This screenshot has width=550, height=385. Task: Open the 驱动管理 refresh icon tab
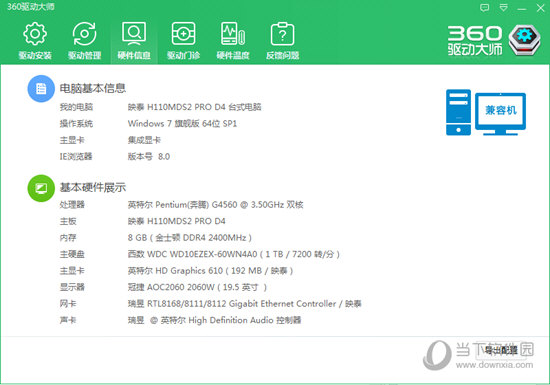(84, 40)
